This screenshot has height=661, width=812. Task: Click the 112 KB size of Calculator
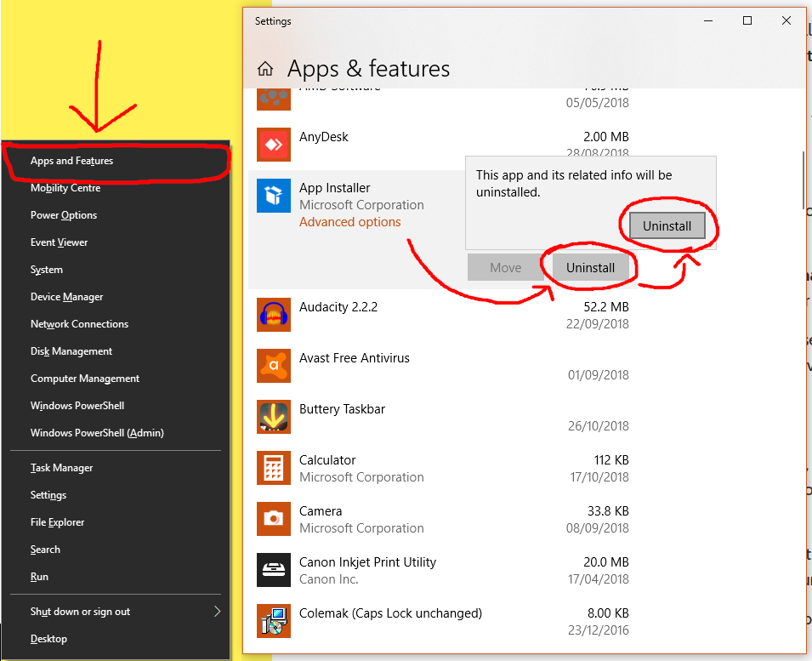click(x=611, y=460)
